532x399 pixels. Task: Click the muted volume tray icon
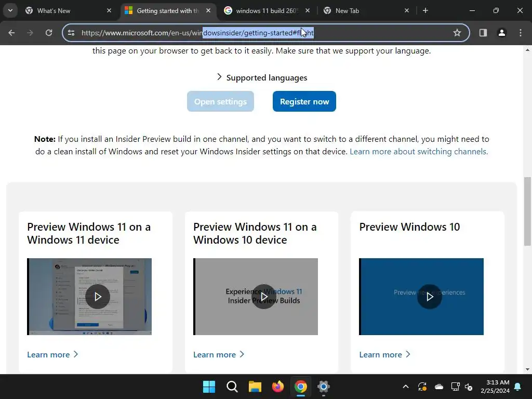[469, 387]
